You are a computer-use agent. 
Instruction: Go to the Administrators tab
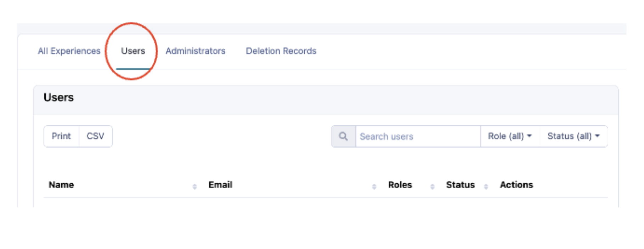tap(195, 51)
